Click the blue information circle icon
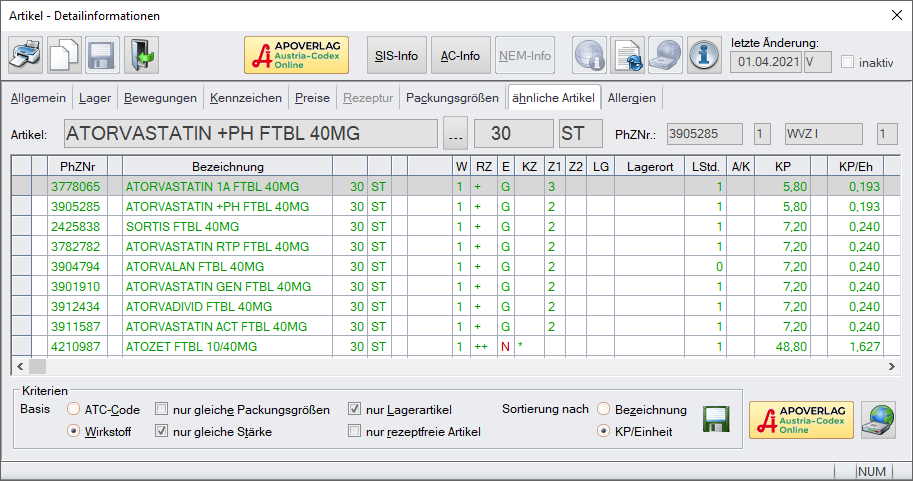Screen dimensions: 913x481 click(705, 56)
